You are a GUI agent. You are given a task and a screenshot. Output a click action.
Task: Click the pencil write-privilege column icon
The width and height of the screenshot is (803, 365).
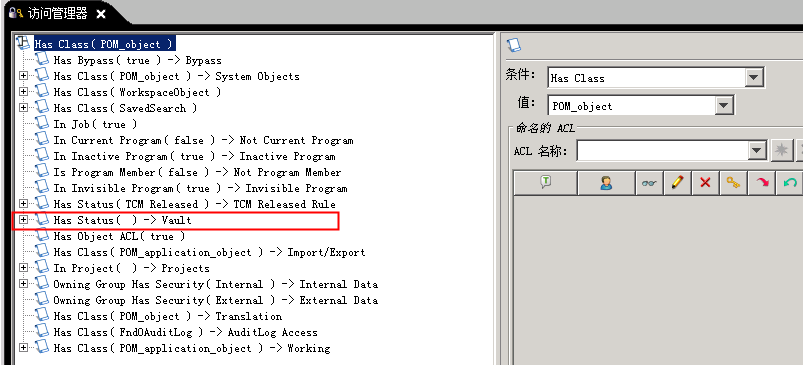pyautogui.click(x=677, y=182)
